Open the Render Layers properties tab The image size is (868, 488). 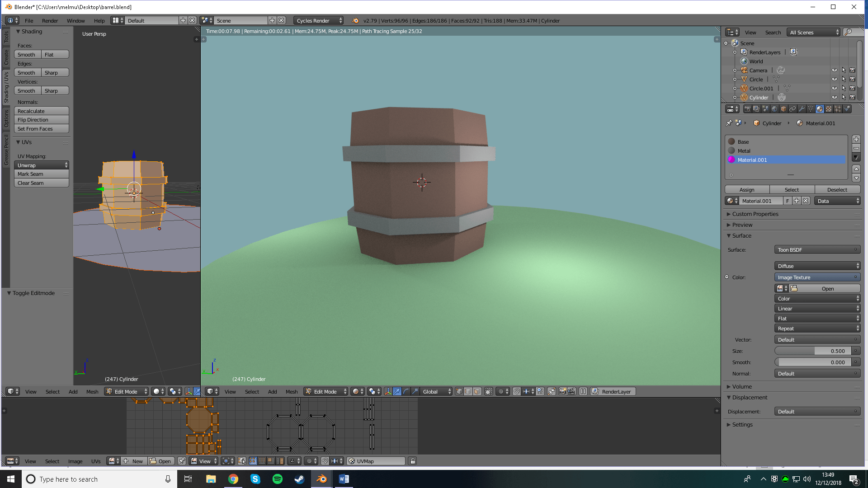[756, 109]
